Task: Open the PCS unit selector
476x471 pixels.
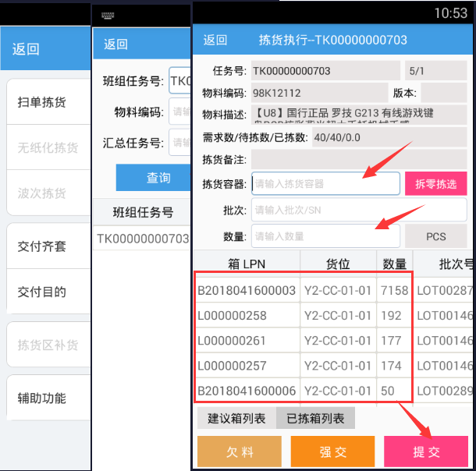Action: pyautogui.click(x=435, y=236)
